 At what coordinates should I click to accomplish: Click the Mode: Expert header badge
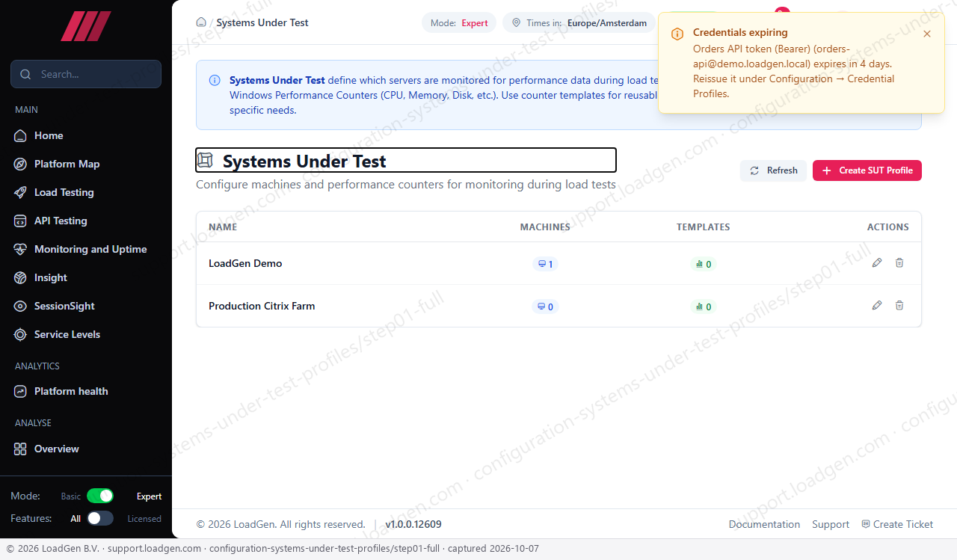pos(459,22)
